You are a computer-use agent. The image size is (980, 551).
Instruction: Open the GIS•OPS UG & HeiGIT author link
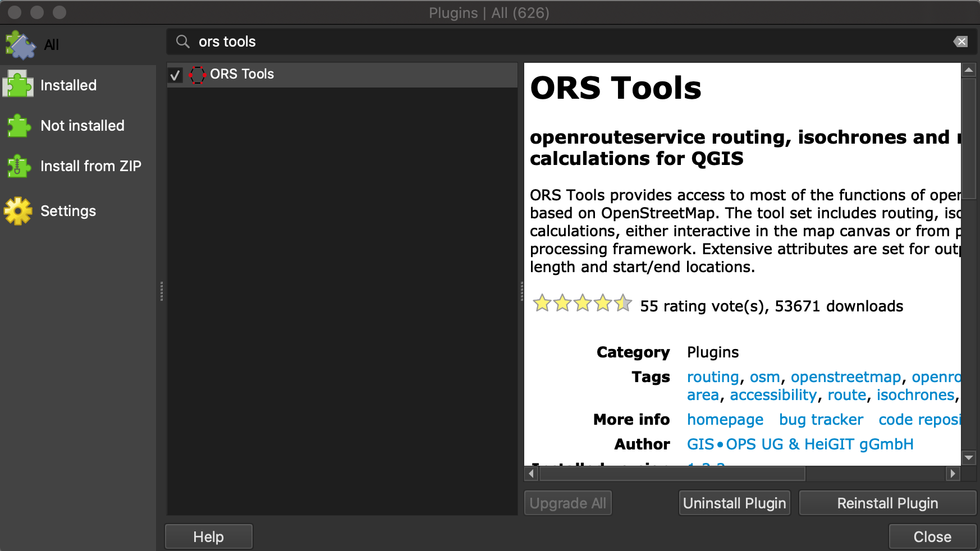[800, 444]
